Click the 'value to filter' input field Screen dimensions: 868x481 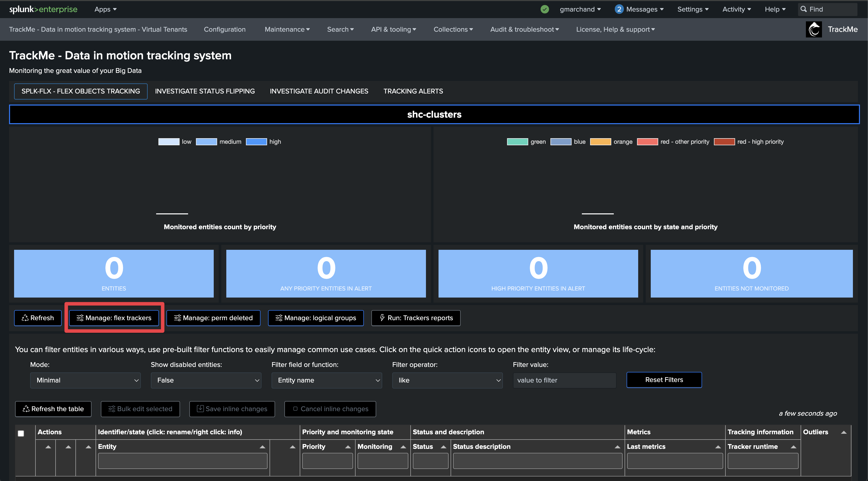pos(564,380)
